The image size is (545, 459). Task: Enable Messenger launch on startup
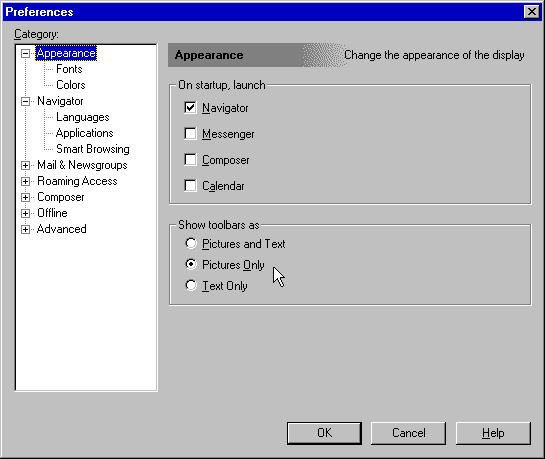click(190, 133)
